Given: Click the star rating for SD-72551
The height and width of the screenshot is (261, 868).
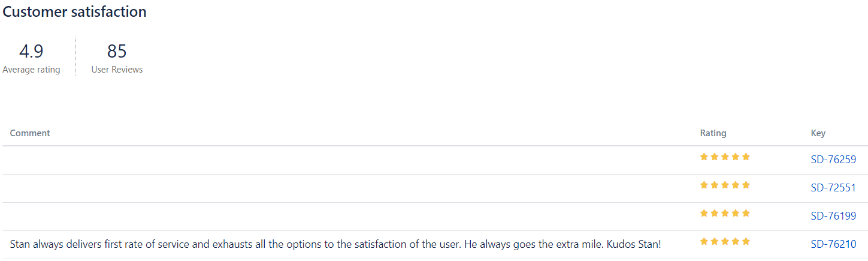Looking at the screenshot, I should coord(725,185).
